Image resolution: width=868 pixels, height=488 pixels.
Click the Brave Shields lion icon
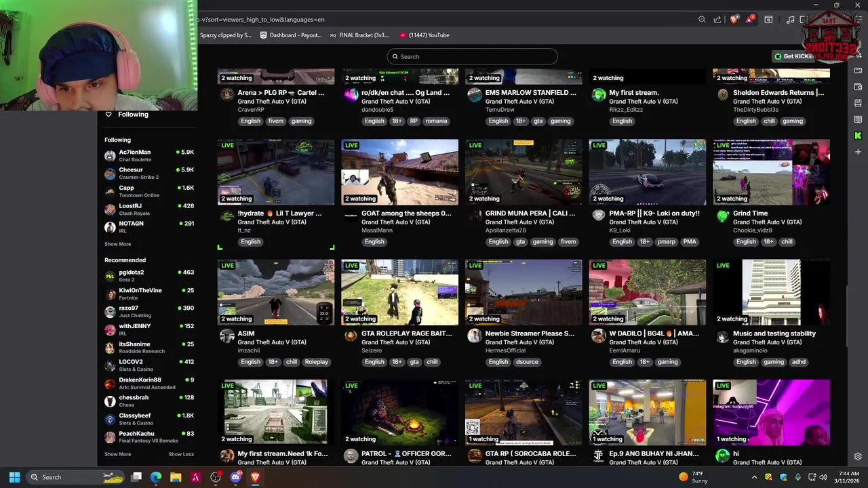pyautogui.click(x=734, y=20)
